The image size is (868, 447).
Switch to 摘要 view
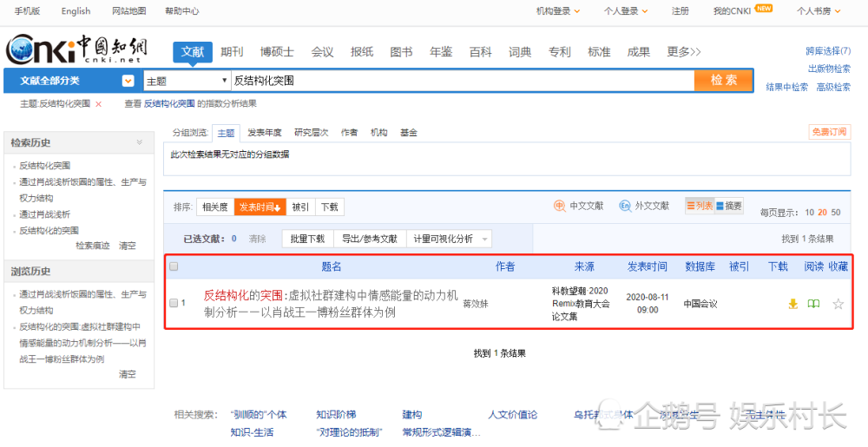coord(728,206)
